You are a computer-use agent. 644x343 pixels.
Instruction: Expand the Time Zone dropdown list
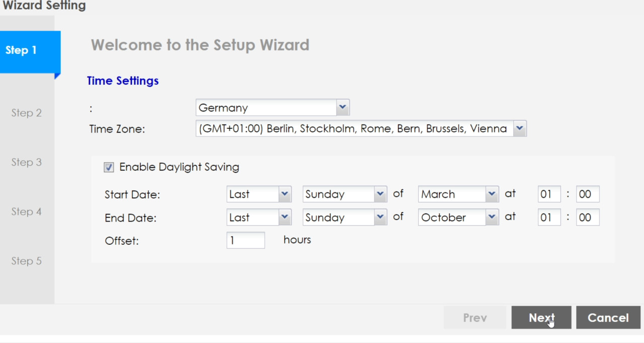coord(360,129)
